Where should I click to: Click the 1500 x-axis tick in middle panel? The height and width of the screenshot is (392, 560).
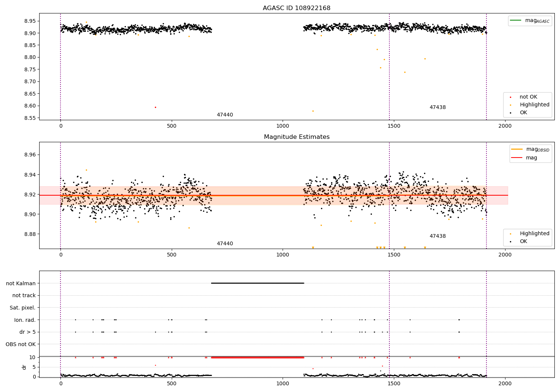tap(394, 255)
